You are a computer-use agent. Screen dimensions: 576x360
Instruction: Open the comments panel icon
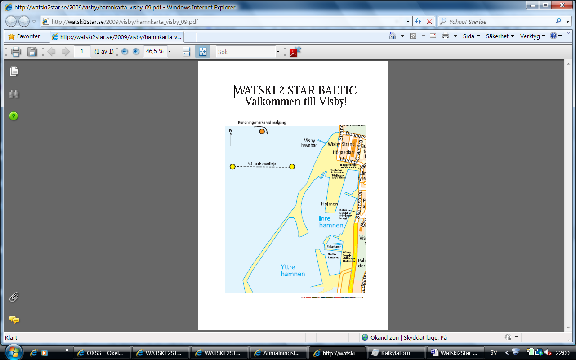(14, 320)
